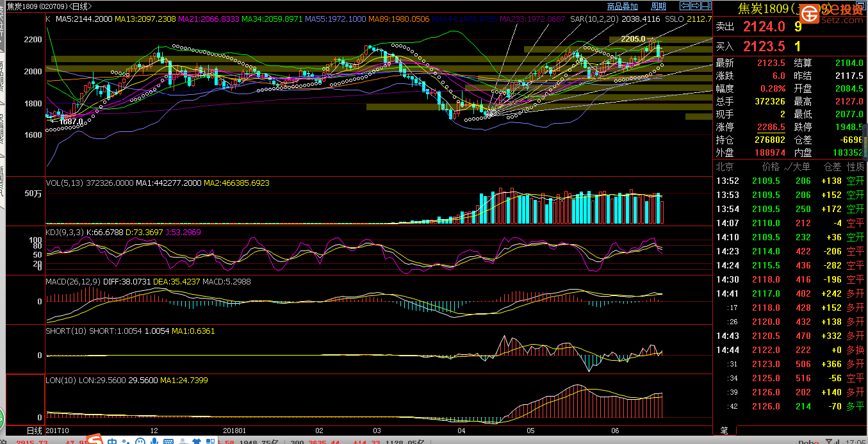The width and height of the screenshot is (868, 444).
Task: Open the Sogou soft keyboard icon
Action: click(x=168, y=441)
